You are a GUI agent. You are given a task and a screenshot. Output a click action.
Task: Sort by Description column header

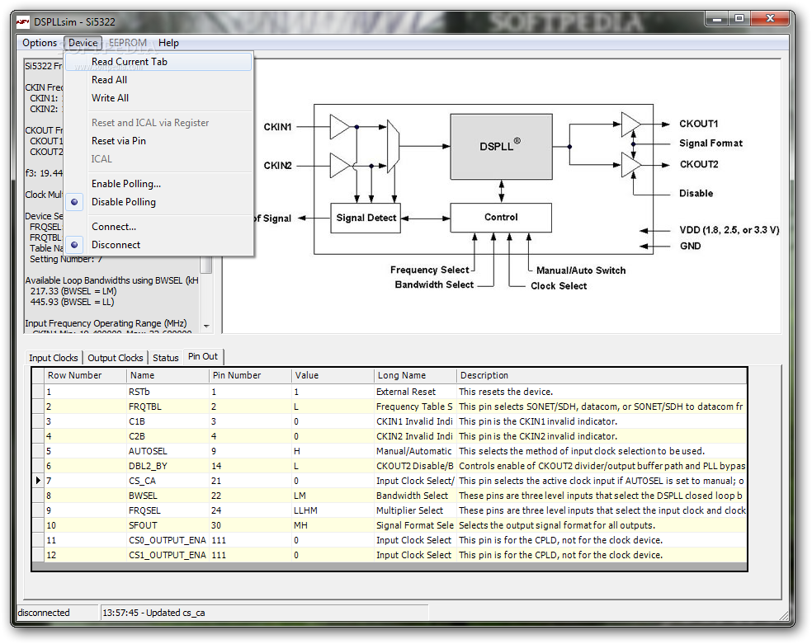(x=602, y=375)
